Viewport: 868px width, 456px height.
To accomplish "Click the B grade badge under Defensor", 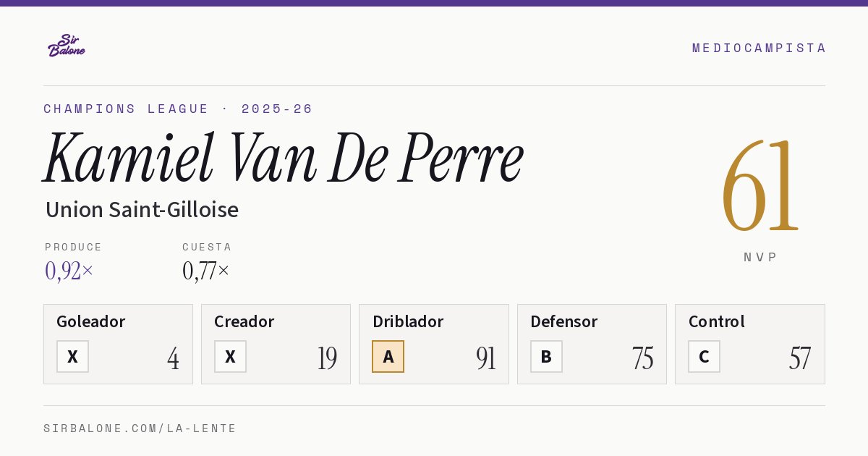I will click(x=546, y=356).
